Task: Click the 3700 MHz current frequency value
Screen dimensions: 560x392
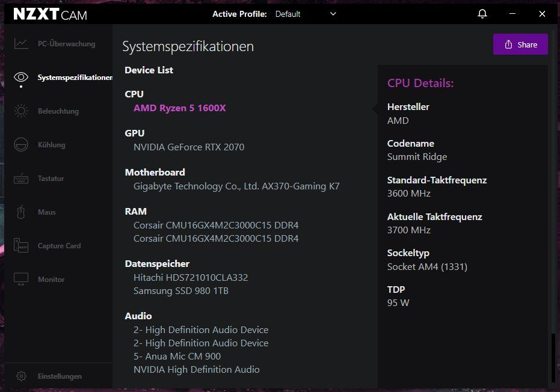Action: coord(409,230)
